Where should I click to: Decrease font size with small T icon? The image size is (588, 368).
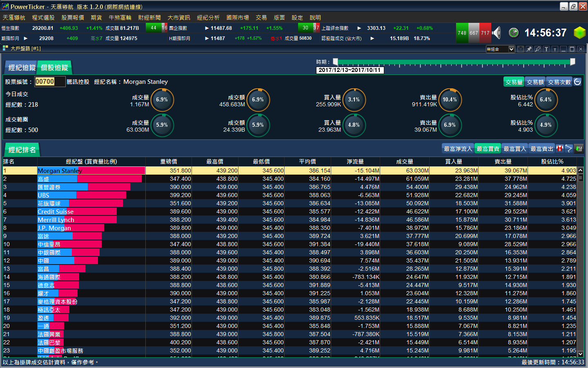tap(555, 49)
